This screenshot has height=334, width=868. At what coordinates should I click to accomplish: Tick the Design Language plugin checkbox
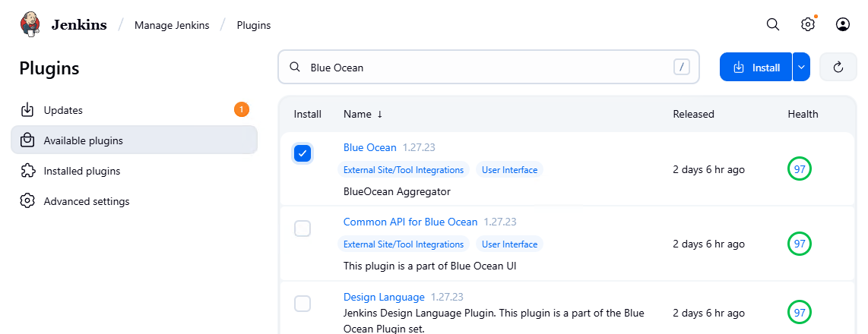[x=303, y=304]
